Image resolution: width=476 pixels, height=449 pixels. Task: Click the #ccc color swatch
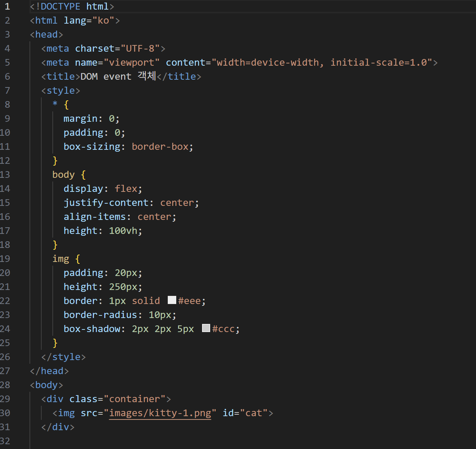click(x=206, y=328)
